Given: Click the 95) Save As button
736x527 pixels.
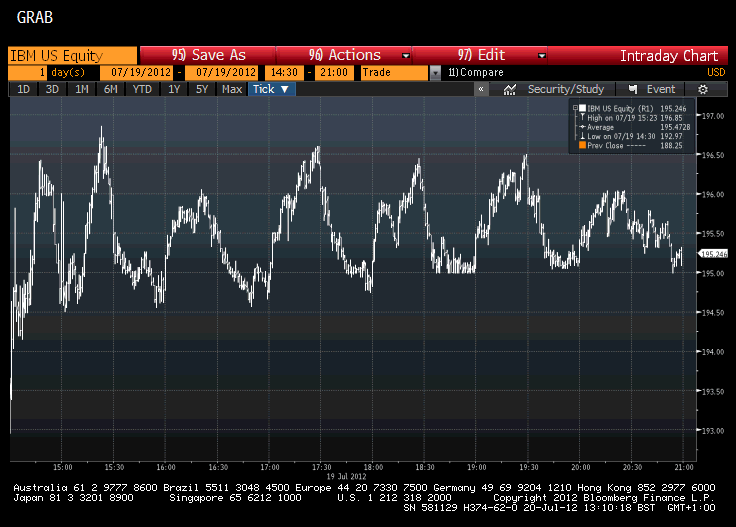Looking at the screenshot, I should [208, 55].
